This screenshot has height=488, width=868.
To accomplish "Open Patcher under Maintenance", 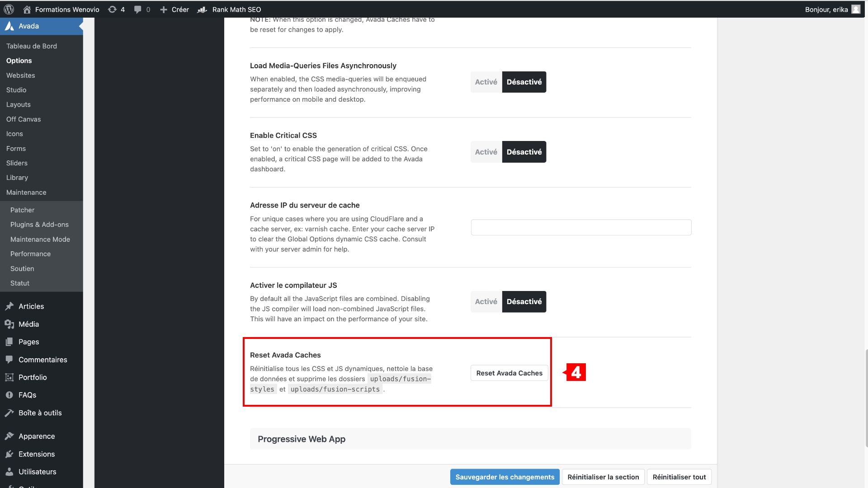I will (x=22, y=210).
